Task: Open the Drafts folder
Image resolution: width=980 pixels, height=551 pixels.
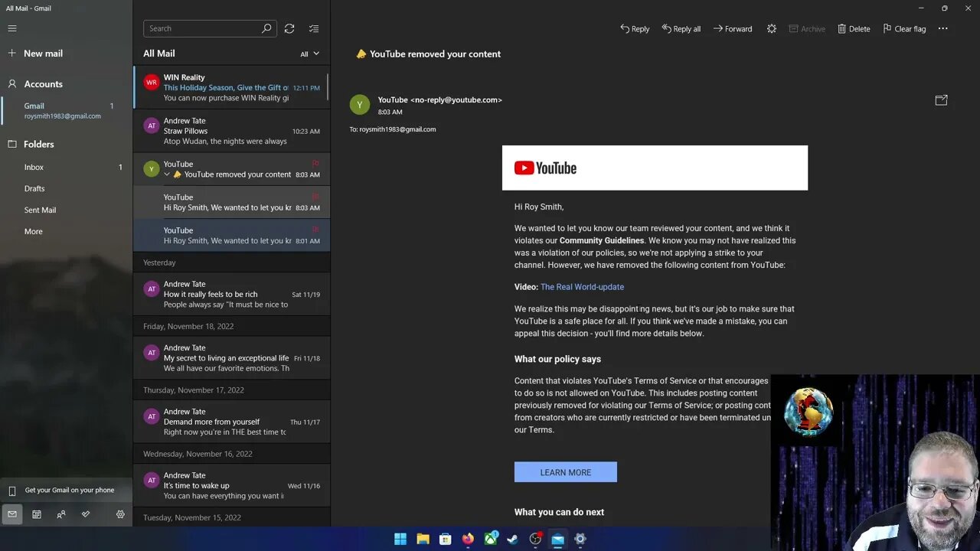Action: click(66, 188)
